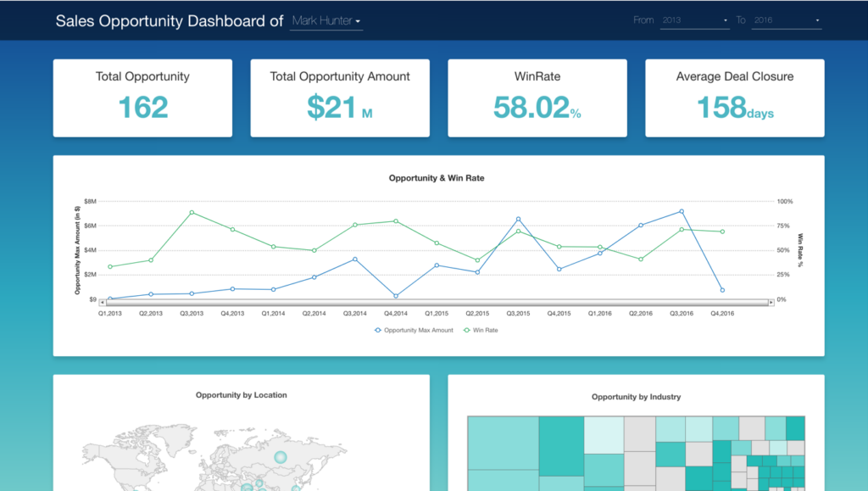Select the Win Rate point at Q3,2013
Viewport: 868px width, 491px height.
tap(192, 213)
